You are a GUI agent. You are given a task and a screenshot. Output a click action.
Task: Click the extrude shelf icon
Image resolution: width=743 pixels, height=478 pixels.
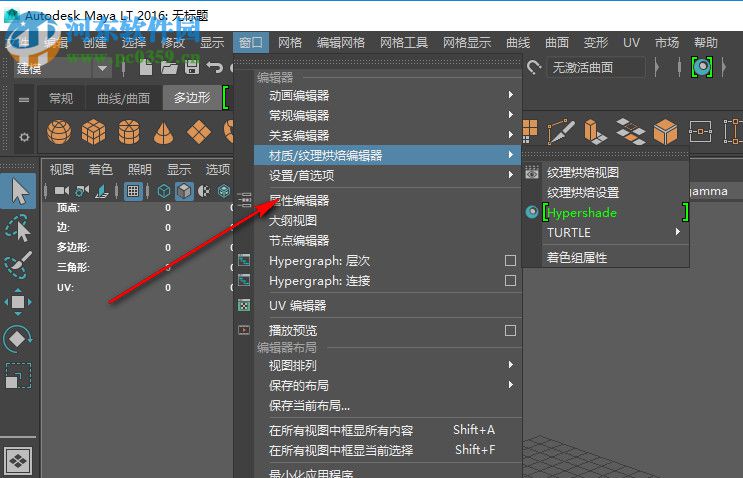pyautogui.click(x=595, y=132)
